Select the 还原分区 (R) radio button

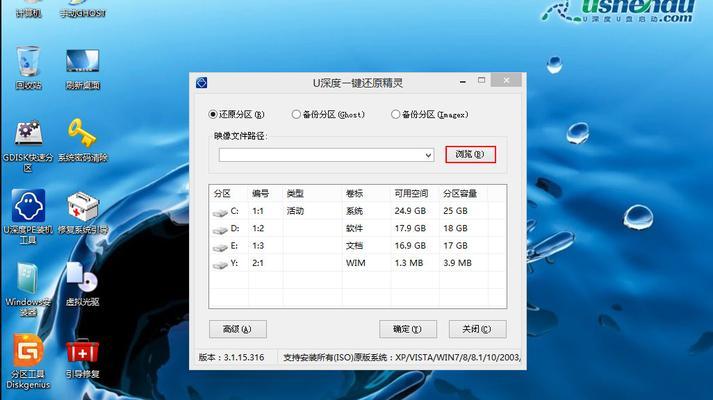point(212,115)
